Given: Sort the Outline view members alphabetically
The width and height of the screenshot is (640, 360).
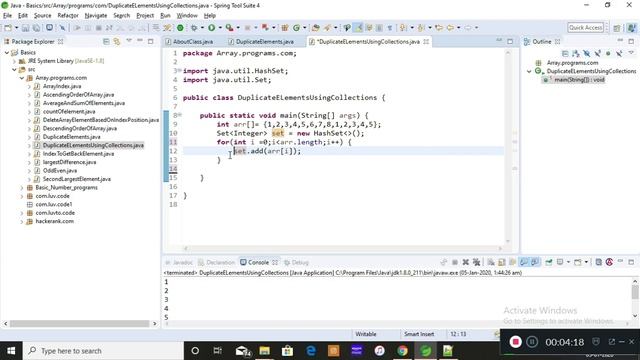Looking at the screenshot, I should 576,53.
